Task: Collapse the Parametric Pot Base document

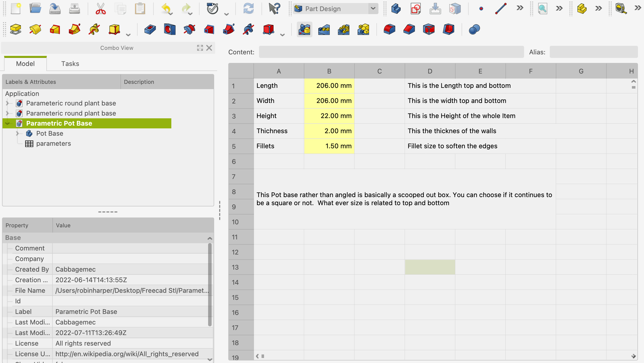Action: pos(8,123)
